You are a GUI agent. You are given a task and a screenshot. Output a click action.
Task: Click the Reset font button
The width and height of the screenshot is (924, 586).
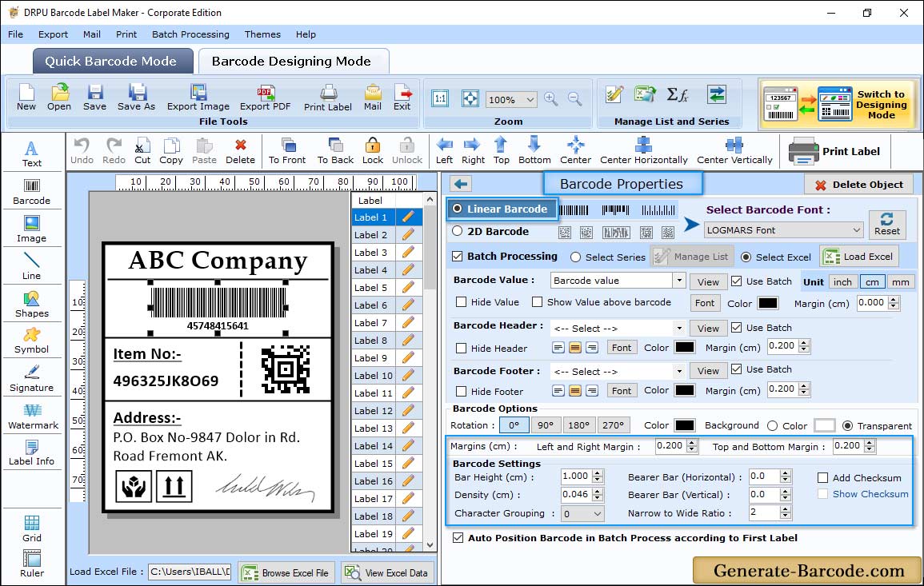pos(887,224)
